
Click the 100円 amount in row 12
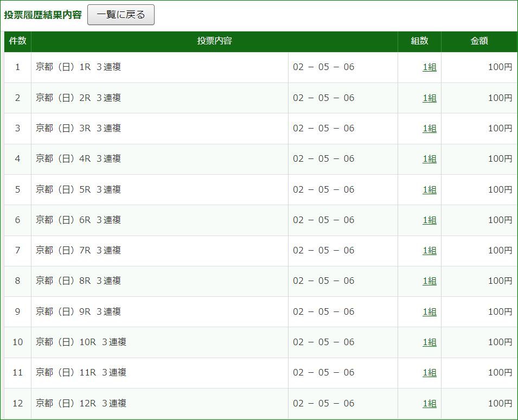coord(500,403)
